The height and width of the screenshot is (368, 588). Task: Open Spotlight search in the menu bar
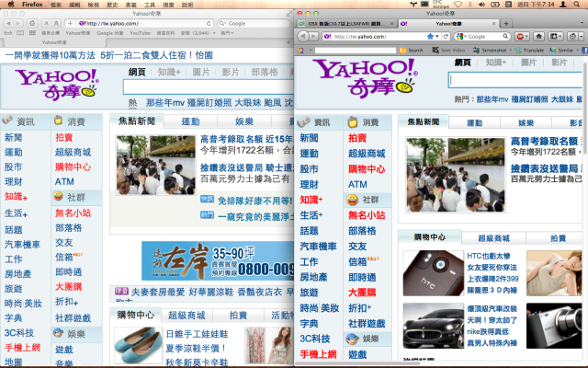[577, 5]
